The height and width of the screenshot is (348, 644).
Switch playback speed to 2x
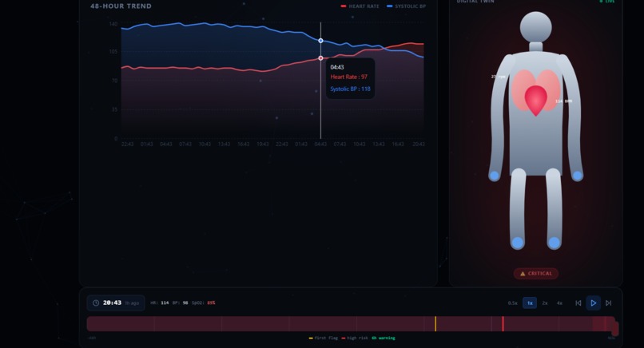click(545, 303)
